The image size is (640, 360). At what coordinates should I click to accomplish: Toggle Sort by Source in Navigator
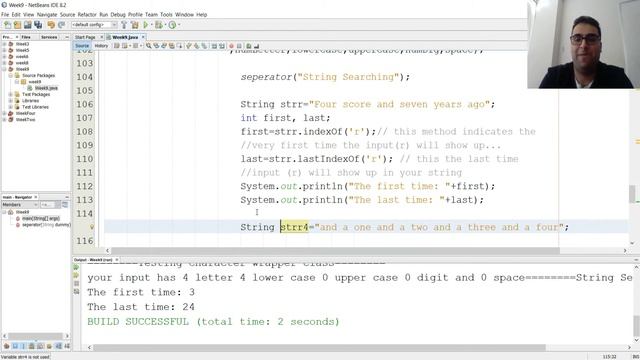click(x=67, y=346)
